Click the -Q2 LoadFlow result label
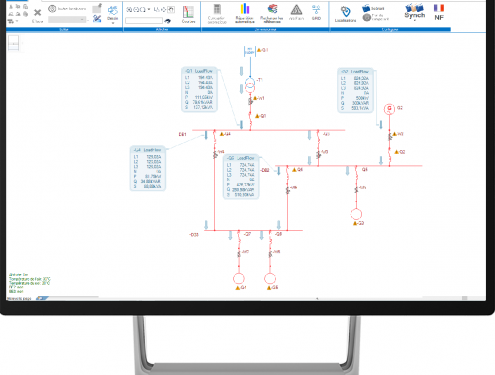This screenshot has height=375, width=495. [355, 90]
